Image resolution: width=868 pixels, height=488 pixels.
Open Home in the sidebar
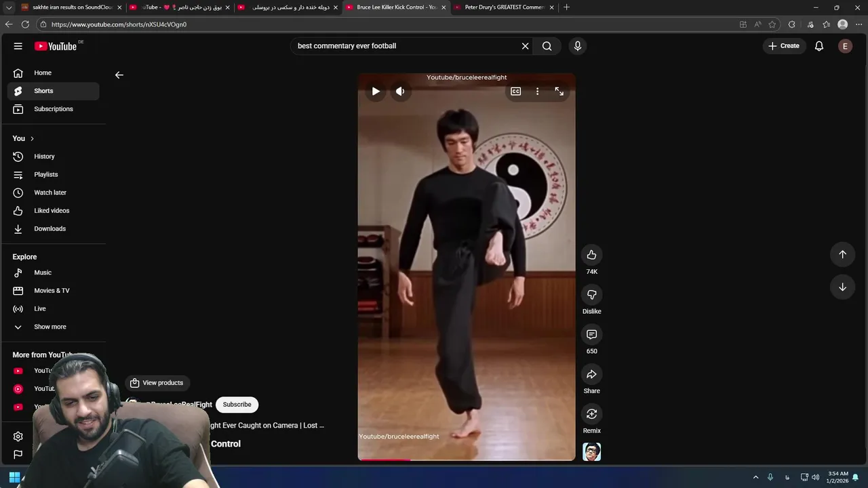point(54,73)
